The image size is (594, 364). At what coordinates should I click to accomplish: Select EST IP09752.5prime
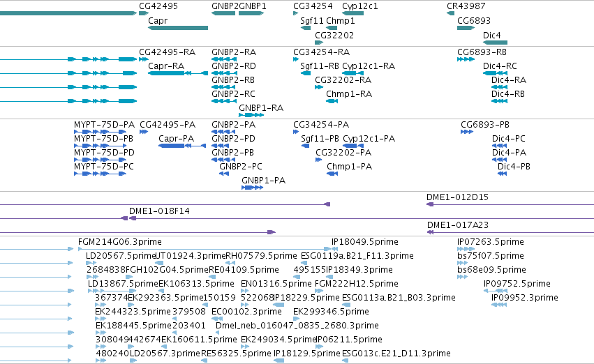tap(517, 285)
